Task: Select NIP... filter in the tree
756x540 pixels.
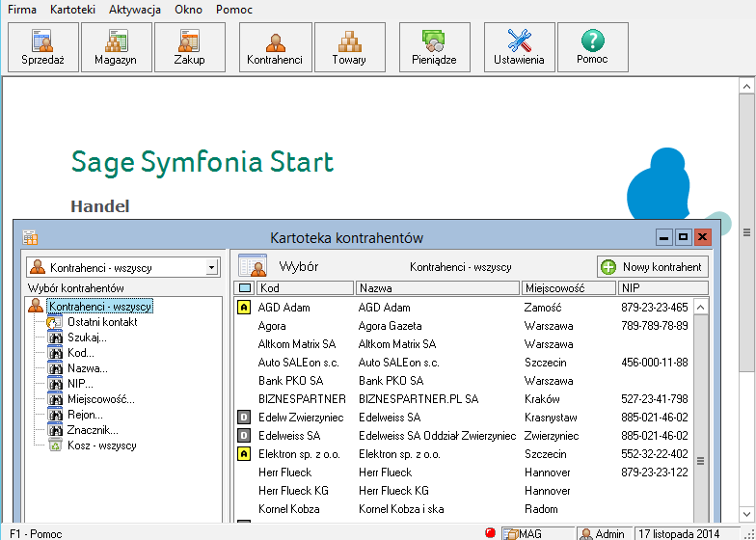Action: click(80, 384)
